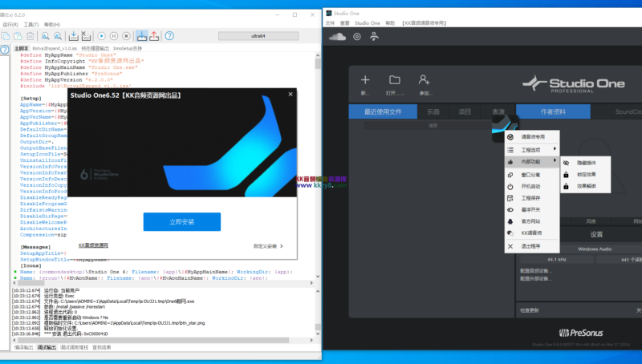The height and width of the screenshot is (364, 642).
Task: Switch to the InnoSetup支持 tab
Action: pos(128,48)
